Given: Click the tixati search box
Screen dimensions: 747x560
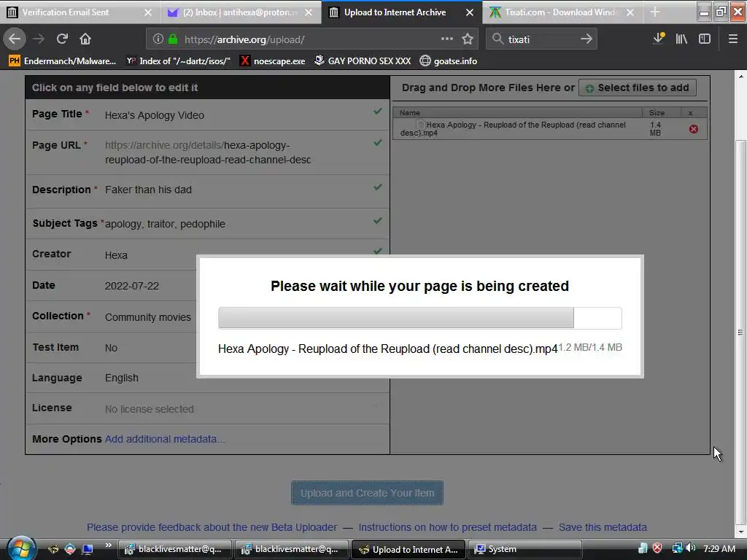Looking at the screenshot, I should [x=541, y=39].
